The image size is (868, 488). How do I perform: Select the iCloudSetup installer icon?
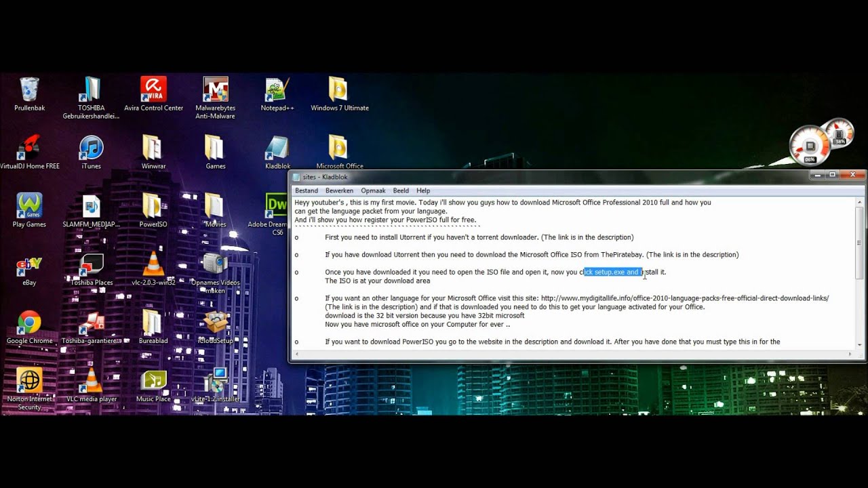[x=215, y=327]
